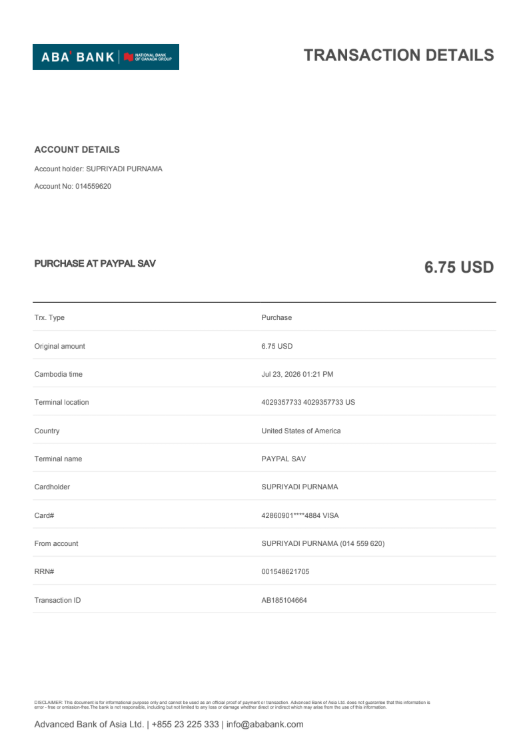Select the account holder name line
The height and width of the screenshot is (749, 530).
click(98, 169)
